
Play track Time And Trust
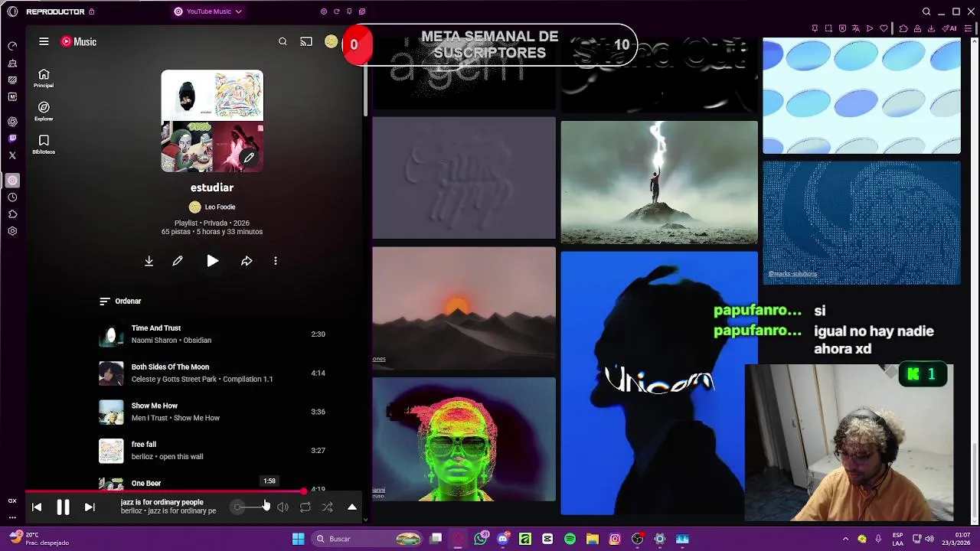[x=111, y=334]
